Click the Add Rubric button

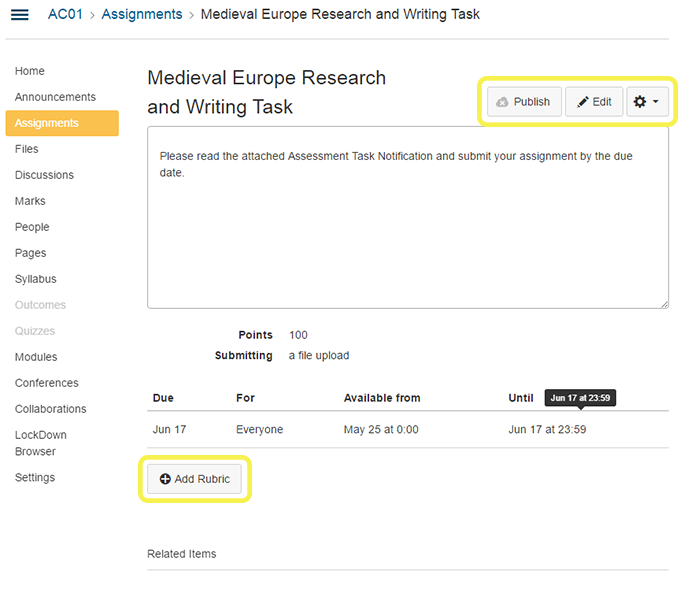194,479
